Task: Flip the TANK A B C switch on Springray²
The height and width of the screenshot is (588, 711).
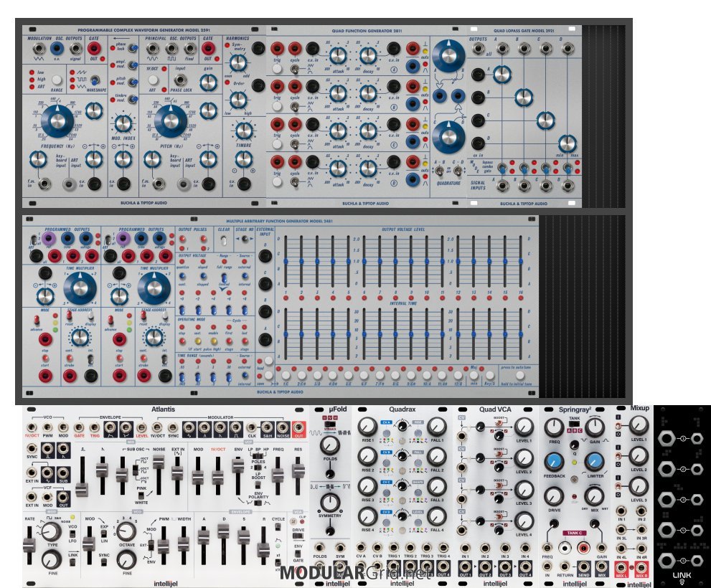Action: pos(575,425)
